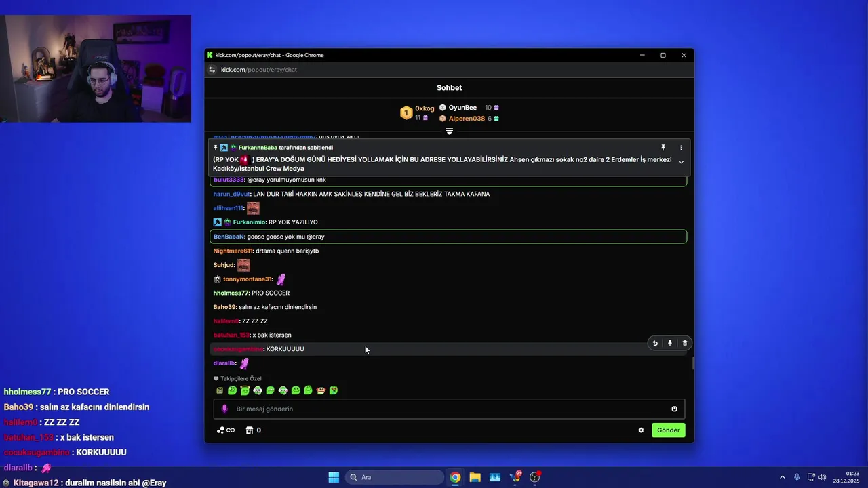Click the microphone icon in the message box
This screenshot has height=488, width=868.
tap(224, 409)
